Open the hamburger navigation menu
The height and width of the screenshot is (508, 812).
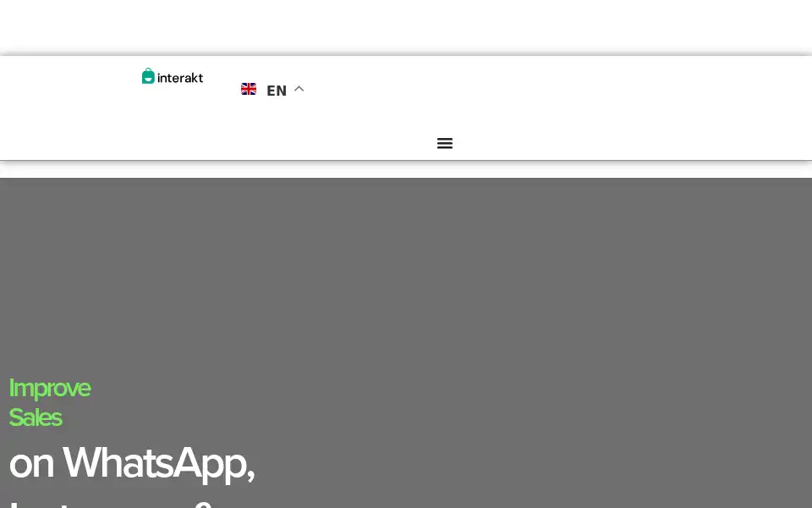(x=445, y=143)
